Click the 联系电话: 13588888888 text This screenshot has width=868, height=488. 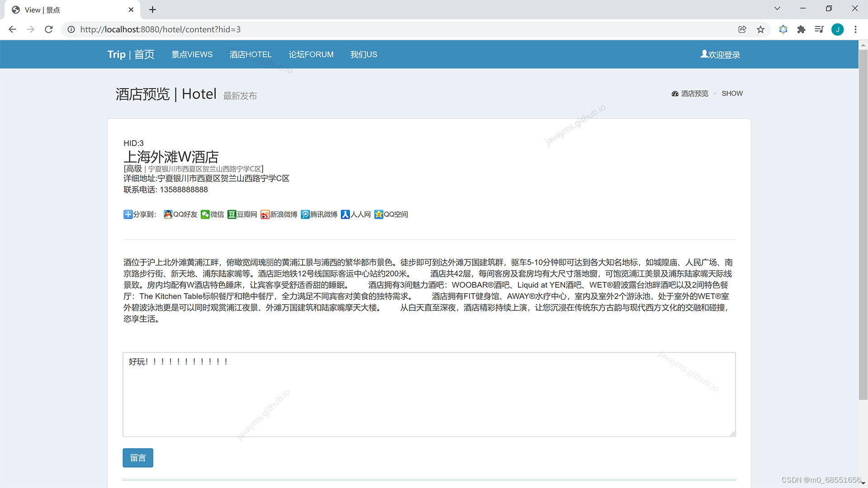coord(165,190)
